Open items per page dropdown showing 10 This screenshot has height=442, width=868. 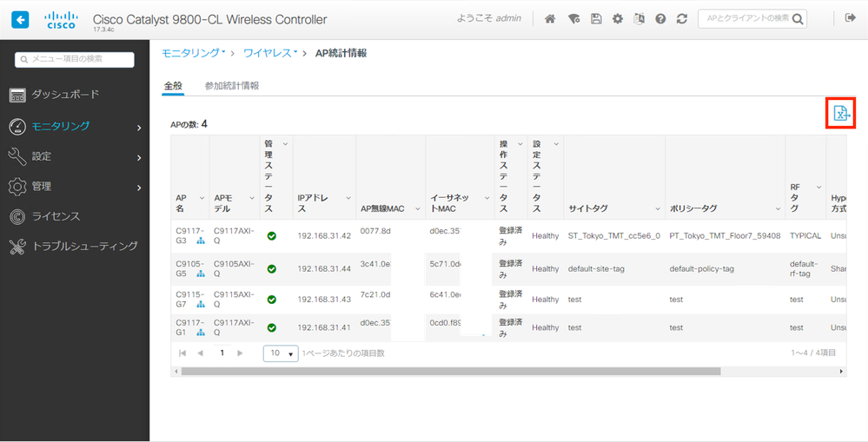(x=281, y=353)
